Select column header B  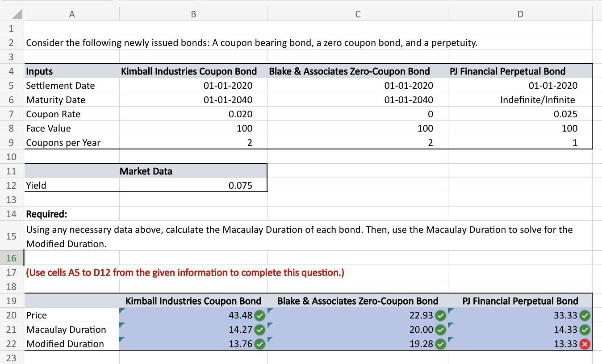(193, 14)
